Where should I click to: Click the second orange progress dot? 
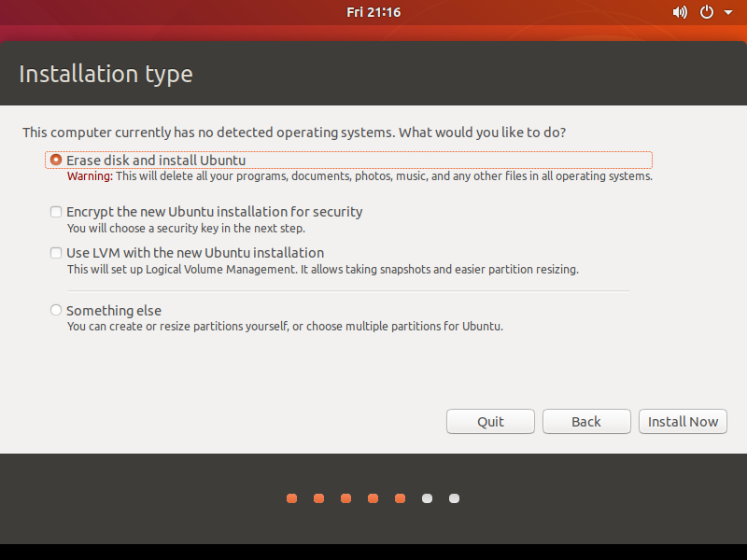coord(318,498)
